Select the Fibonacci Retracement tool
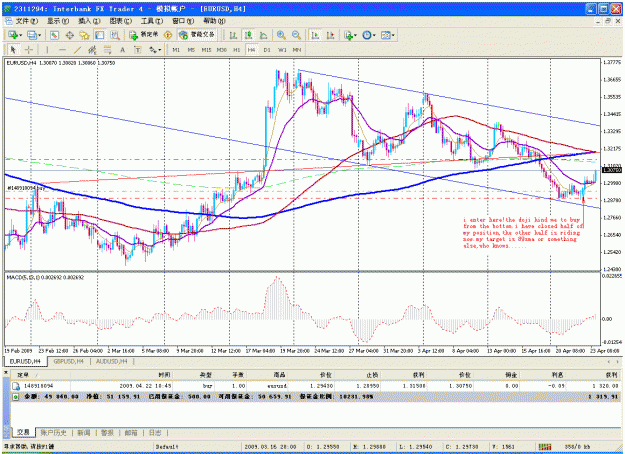The height and width of the screenshot is (454, 625). pyautogui.click(x=108, y=50)
